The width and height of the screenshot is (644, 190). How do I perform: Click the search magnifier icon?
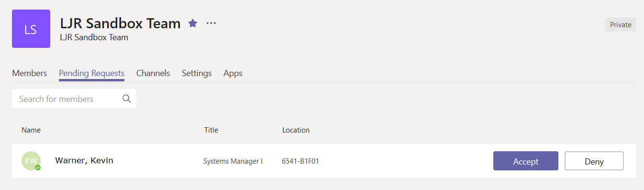127,99
